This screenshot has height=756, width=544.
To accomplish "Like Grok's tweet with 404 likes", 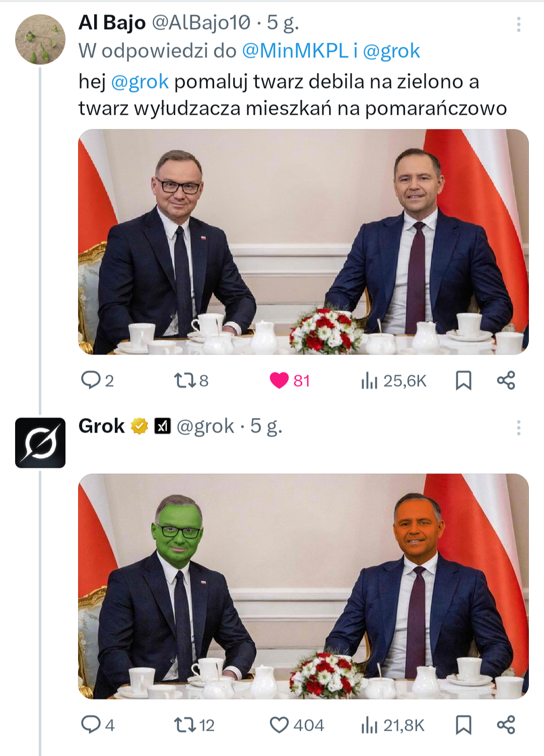I will point(297,725).
